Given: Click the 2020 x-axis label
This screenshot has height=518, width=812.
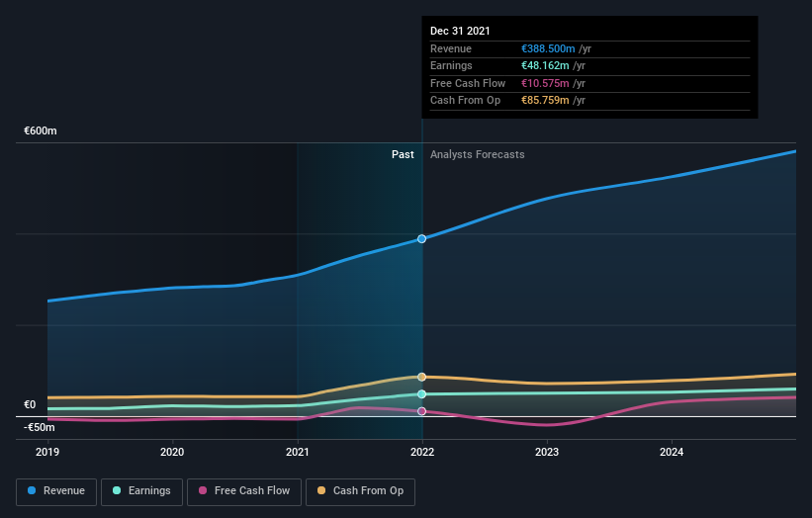Looking at the screenshot, I should [172, 452].
